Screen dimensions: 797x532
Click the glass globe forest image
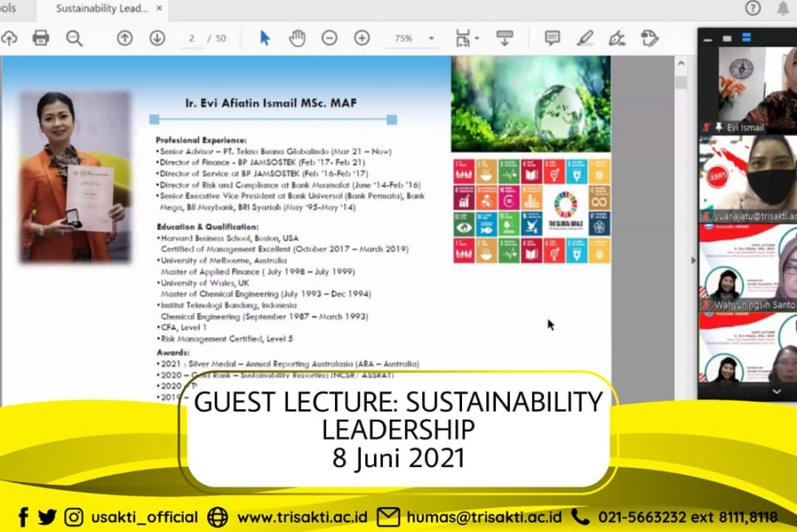[x=530, y=104]
